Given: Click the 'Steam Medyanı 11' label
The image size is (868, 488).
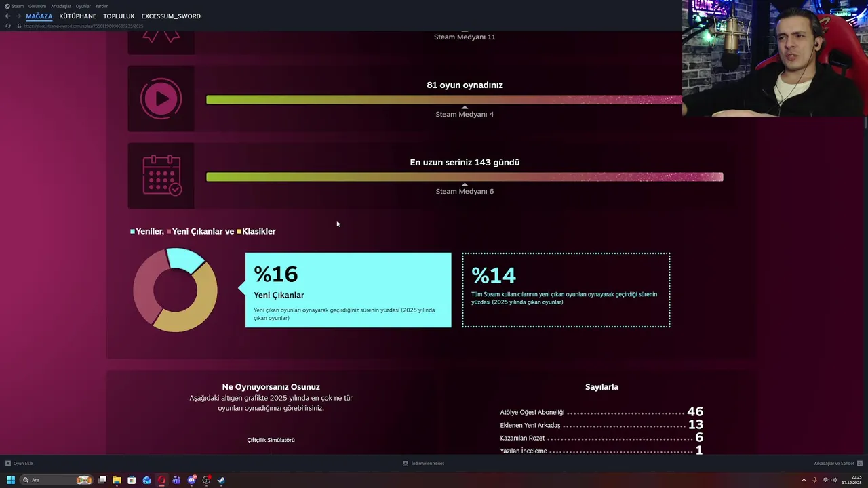Looking at the screenshot, I should 465,37.
